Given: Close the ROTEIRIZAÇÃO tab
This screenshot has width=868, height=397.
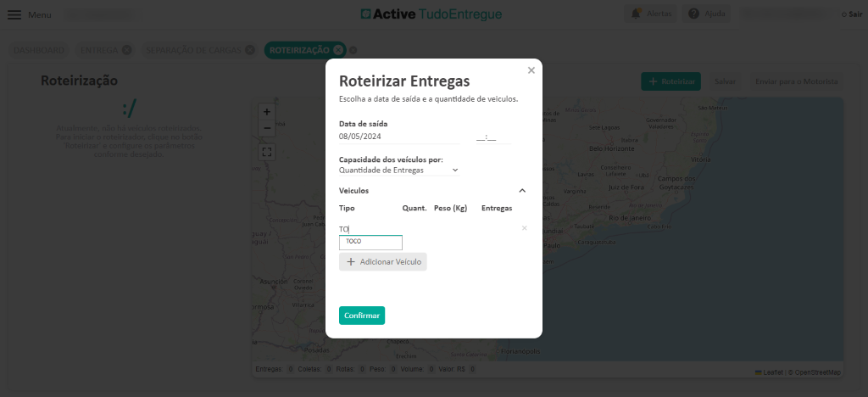Looking at the screenshot, I should coord(338,50).
